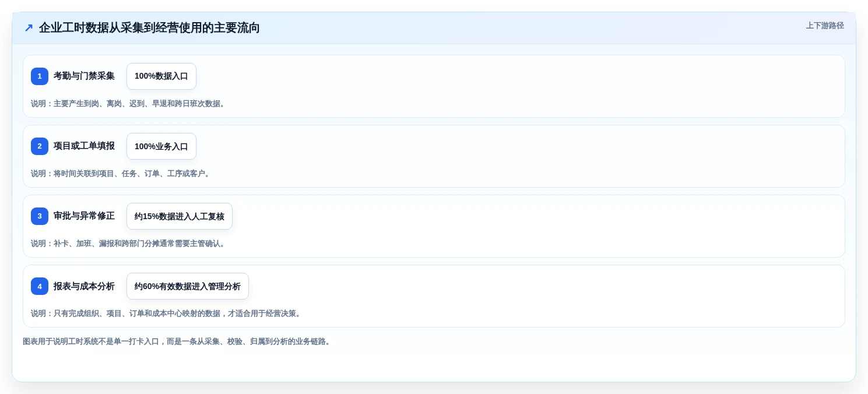Click the 100%数据入口 tag
This screenshot has height=394, width=868.
(x=161, y=76)
